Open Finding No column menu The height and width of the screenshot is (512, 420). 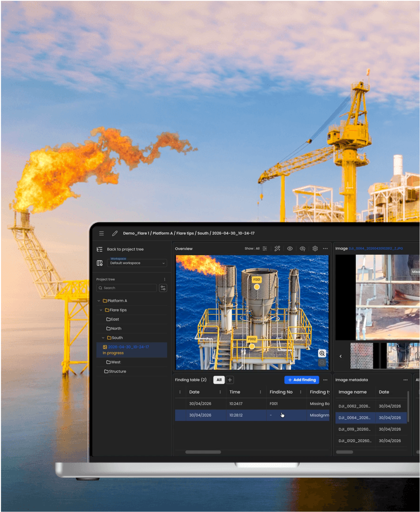pos(301,392)
